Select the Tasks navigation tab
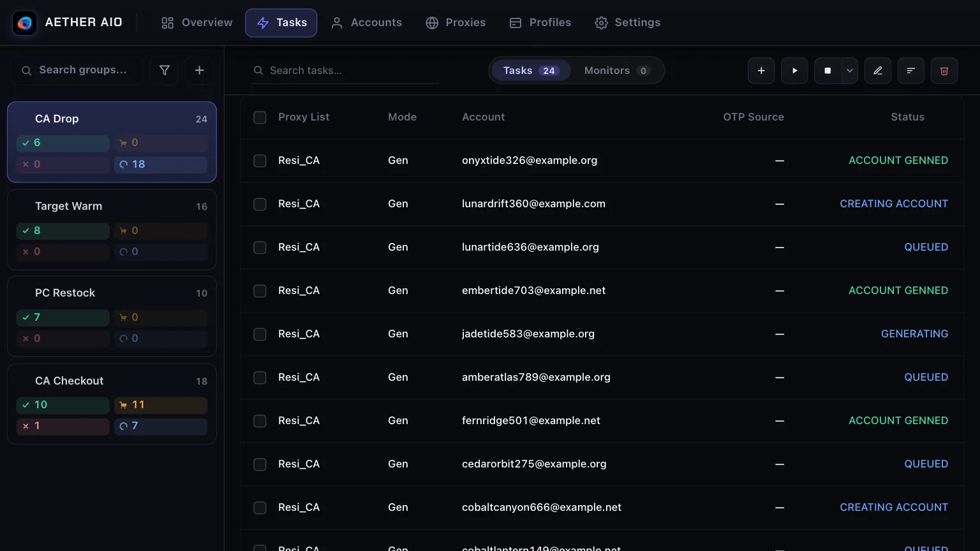The image size is (980, 551). [x=281, y=23]
